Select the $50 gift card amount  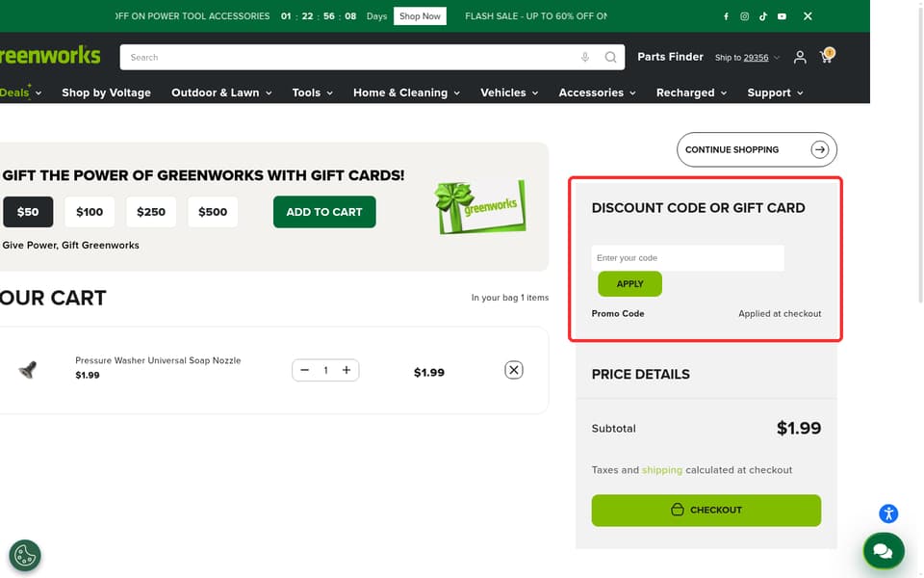coord(28,212)
